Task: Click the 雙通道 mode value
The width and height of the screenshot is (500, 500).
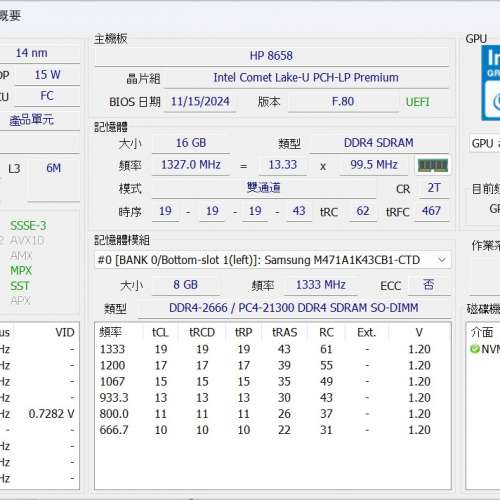Action: coord(264,188)
